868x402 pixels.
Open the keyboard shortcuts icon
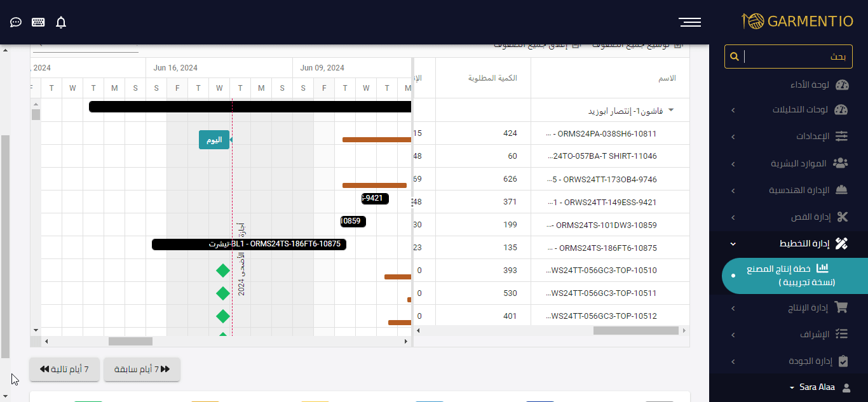[38, 22]
